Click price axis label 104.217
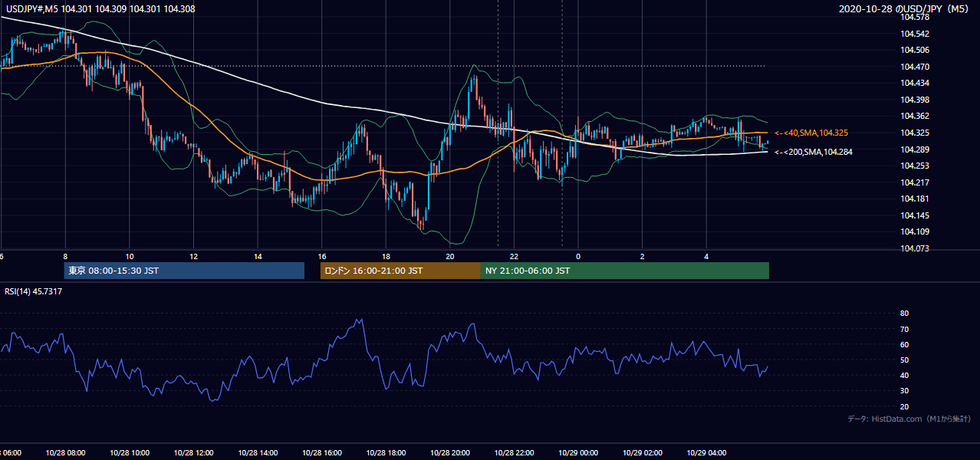Image resolution: width=980 pixels, height=460 pixels. tap(914, 182)
